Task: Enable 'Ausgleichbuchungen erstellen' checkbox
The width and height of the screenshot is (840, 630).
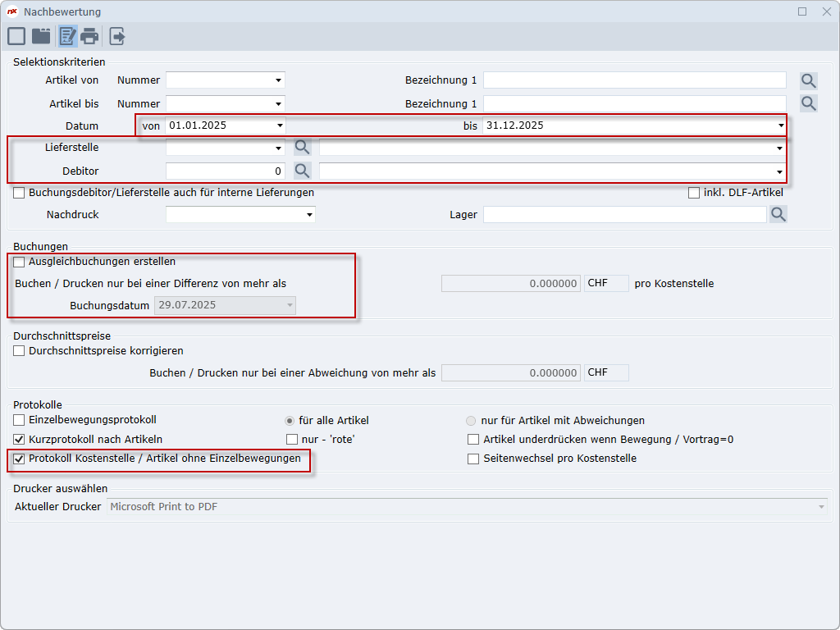Action: click(x=19, y=262)
